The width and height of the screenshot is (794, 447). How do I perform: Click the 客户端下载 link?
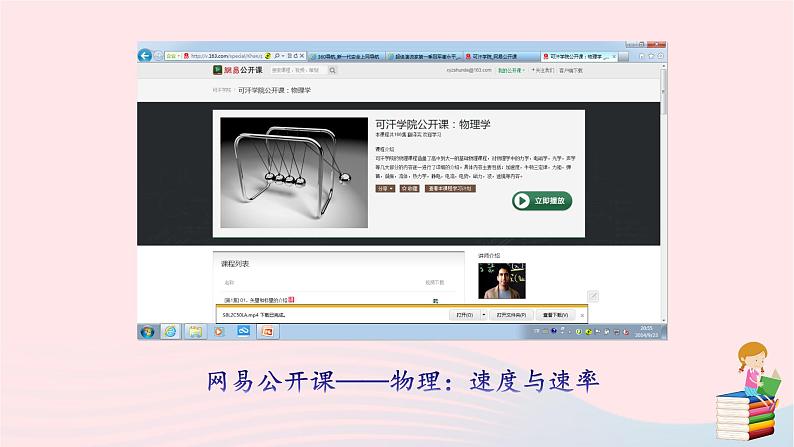point(571,70)
